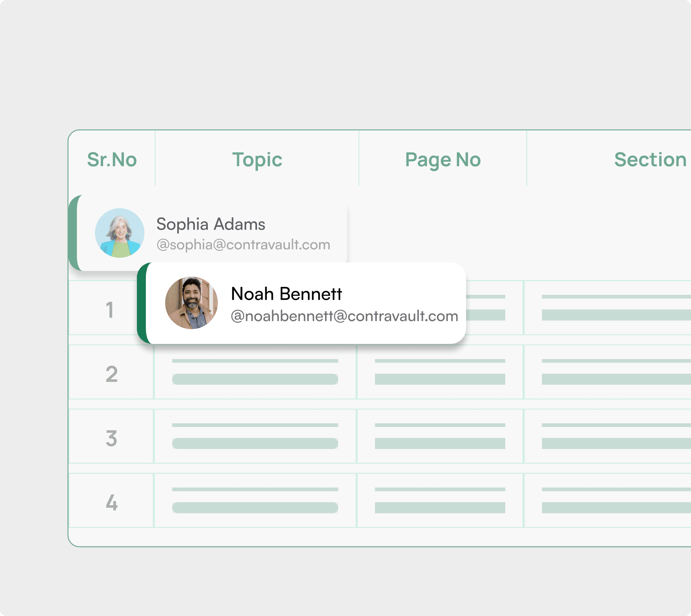
Task: Click the Page No placeholder bar in row 3
Action: click(439, 443)
